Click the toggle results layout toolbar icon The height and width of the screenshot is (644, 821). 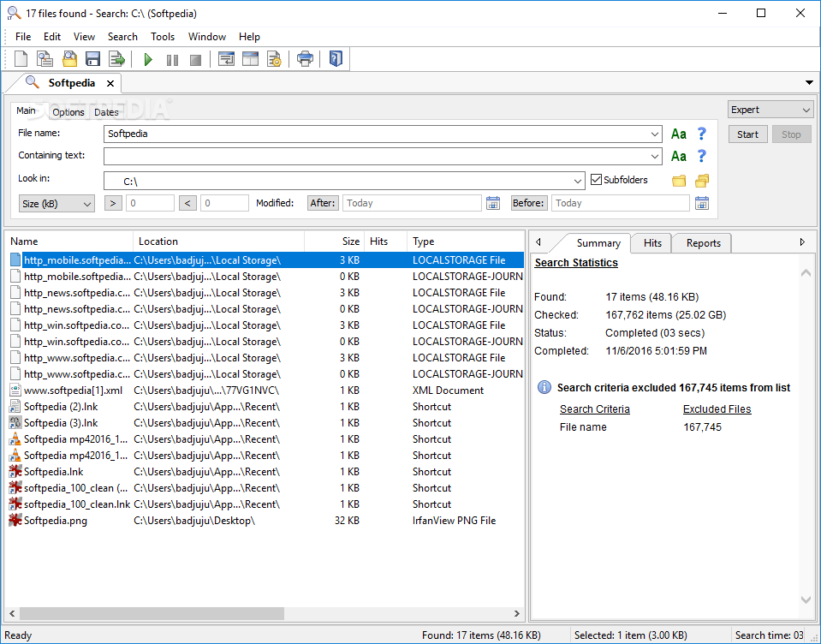pyautogui.click(x=250, y=58)
